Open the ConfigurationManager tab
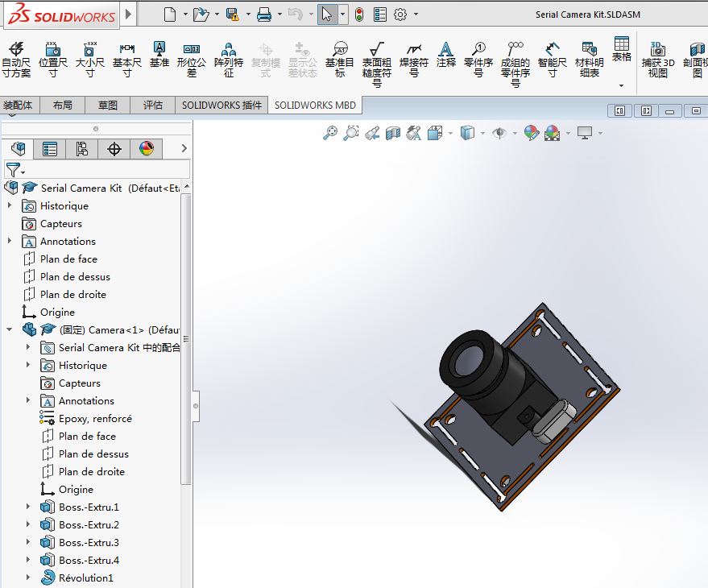 [81, 148]
